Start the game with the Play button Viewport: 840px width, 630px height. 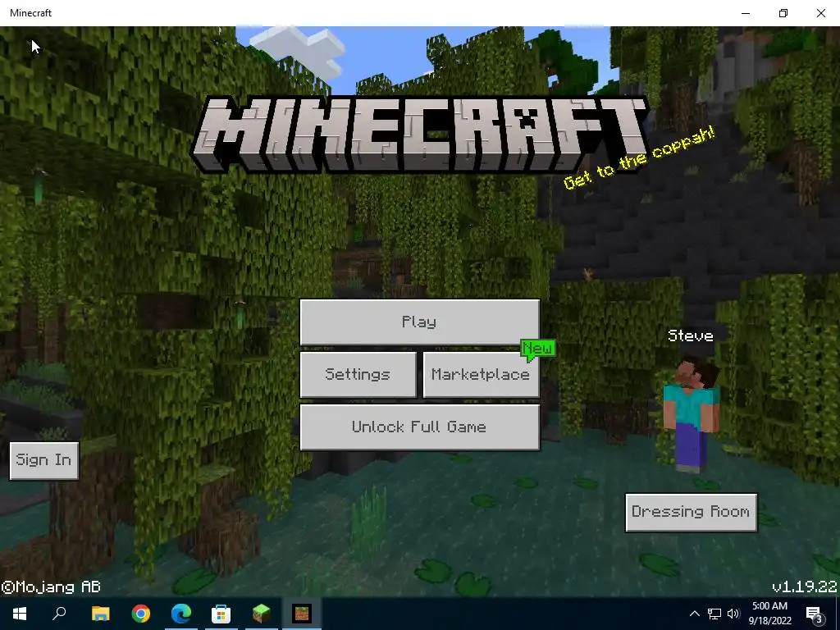click(x=419, y=322)
